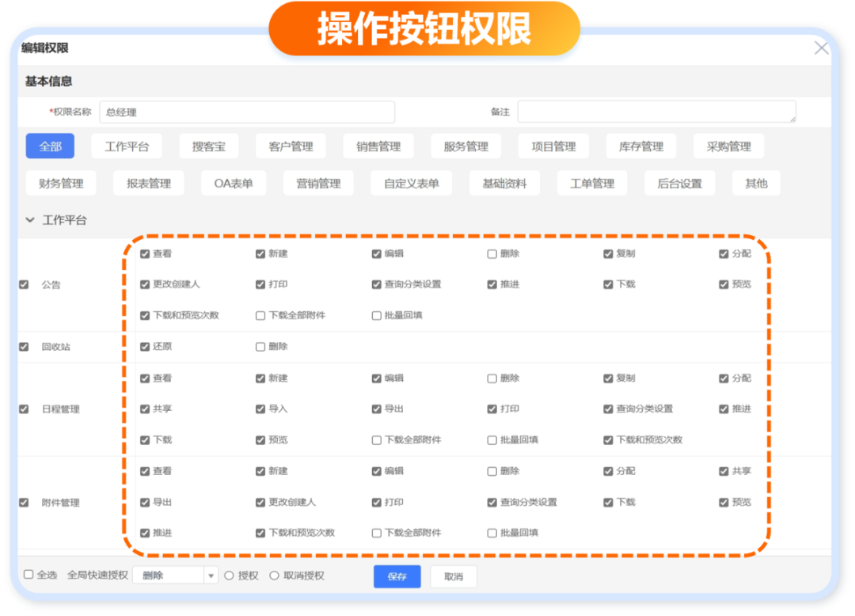Close the 编辑权限 dialog with the X icon
The image size is (855, 616).
point(822,48)
